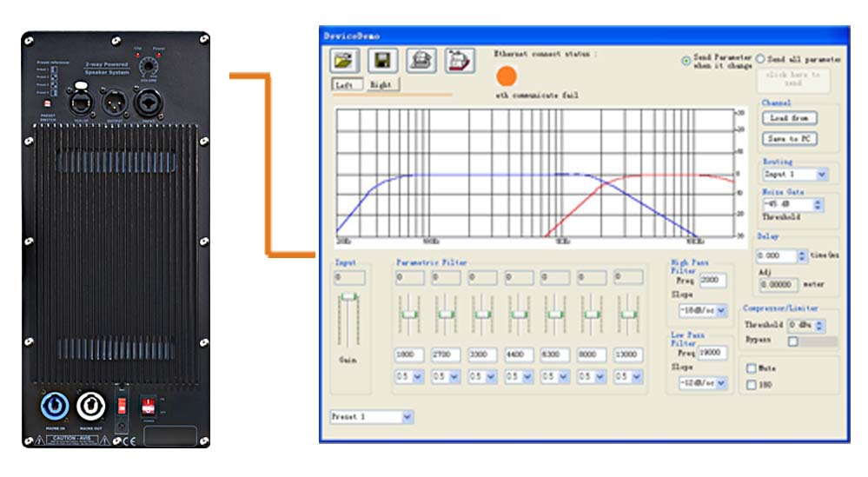This screenshot has width=868, height=477.
Task: Adjust the Compressor/Limiter Threshold spinner arrows
Action: click(820, 325)
